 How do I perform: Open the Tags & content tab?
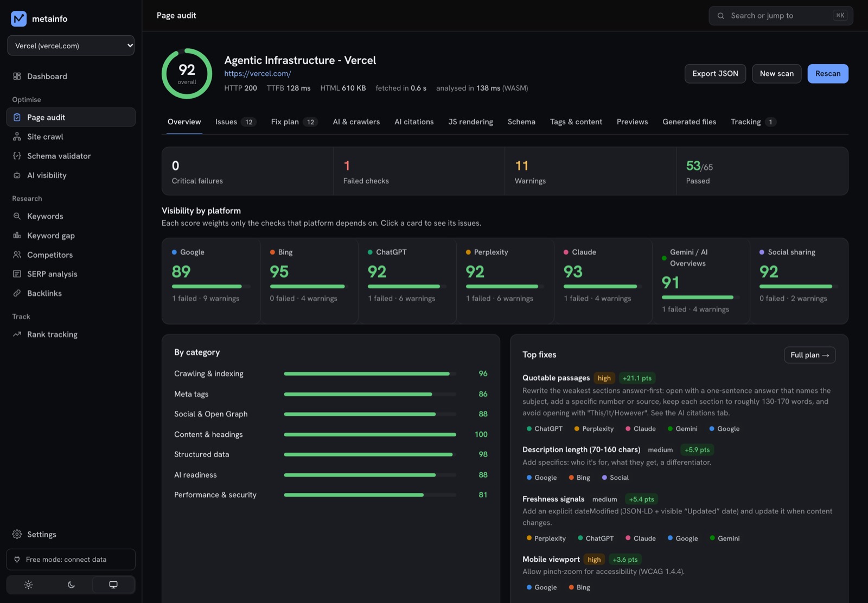click(576, 122)
